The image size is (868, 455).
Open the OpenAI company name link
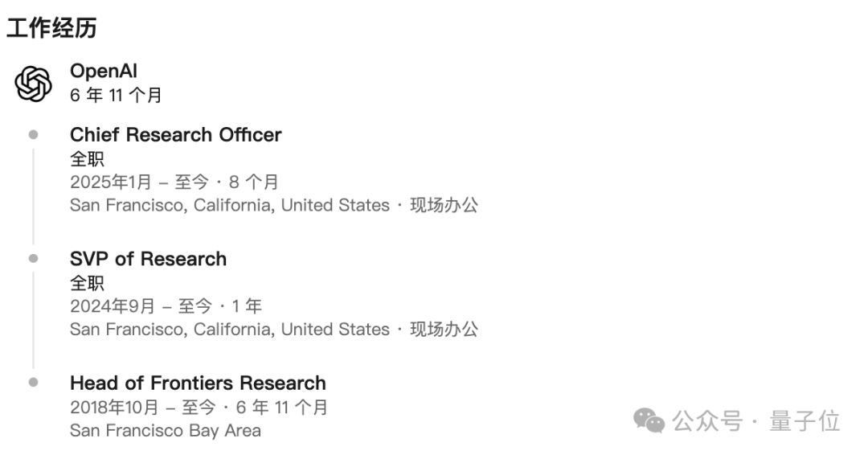104,72
